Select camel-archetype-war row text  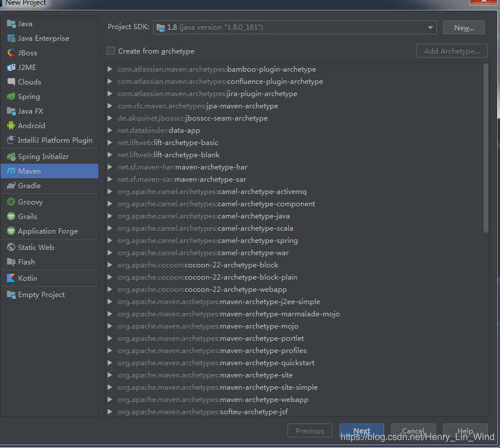click(203, 253)
